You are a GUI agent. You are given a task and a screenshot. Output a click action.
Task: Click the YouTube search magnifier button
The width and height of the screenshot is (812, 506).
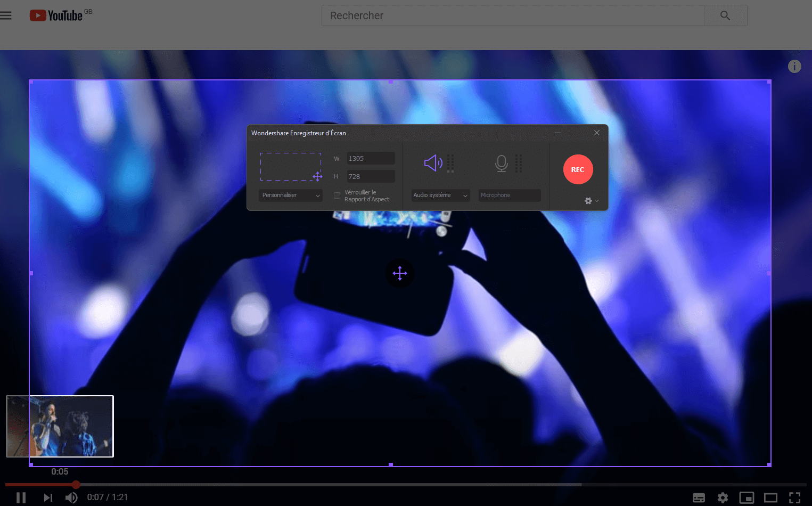coord(725,15)
